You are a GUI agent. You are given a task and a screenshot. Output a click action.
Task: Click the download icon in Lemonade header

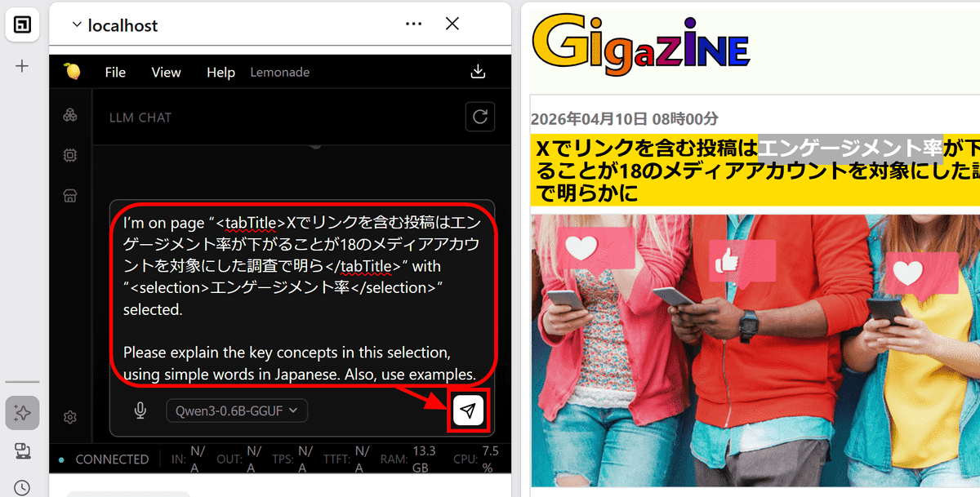coord(479,72)
